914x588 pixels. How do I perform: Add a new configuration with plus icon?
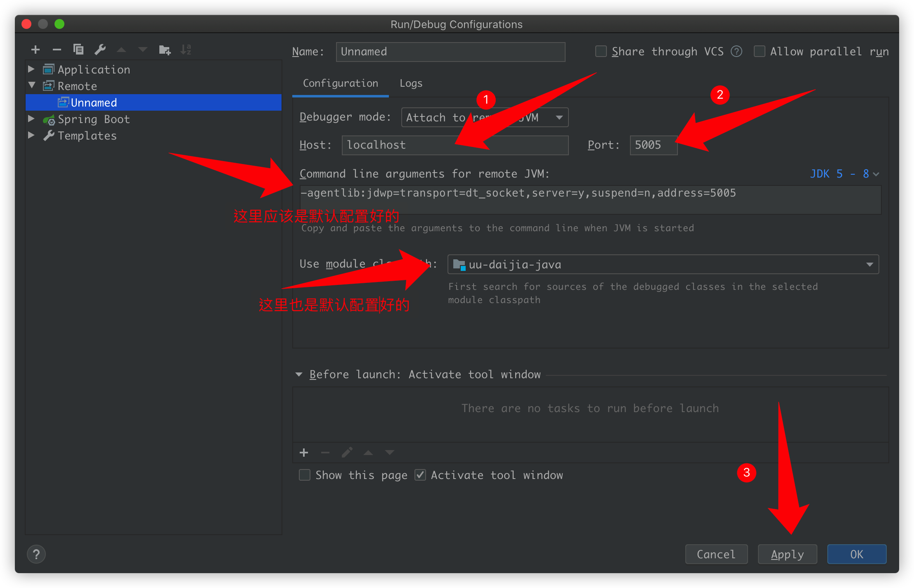pos(36,50)
